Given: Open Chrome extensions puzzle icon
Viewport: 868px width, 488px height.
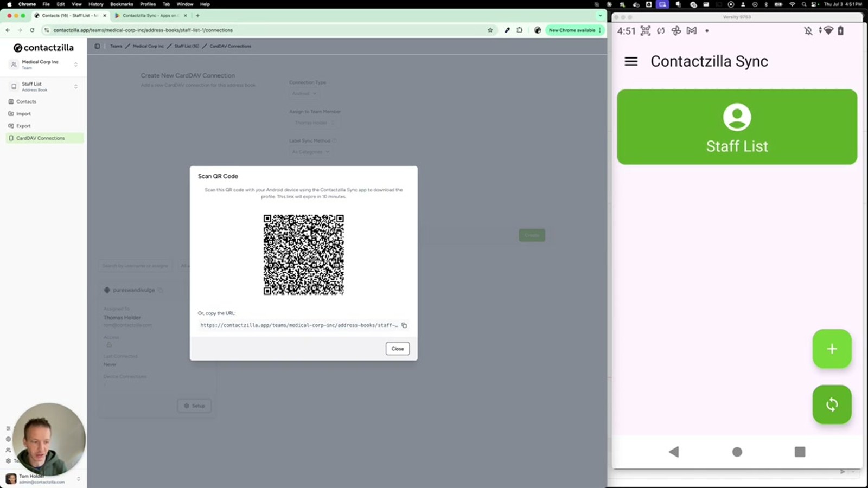Looking at the screenshot, I should coord(519,30).
